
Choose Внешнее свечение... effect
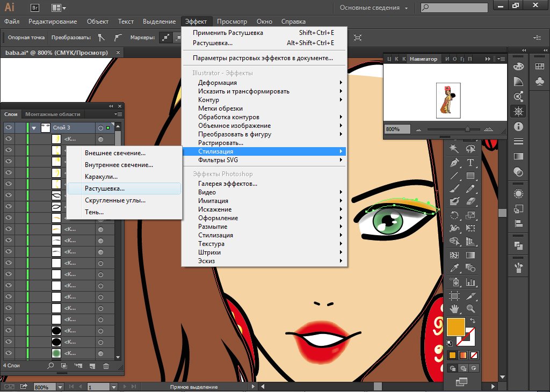point(124,153)
